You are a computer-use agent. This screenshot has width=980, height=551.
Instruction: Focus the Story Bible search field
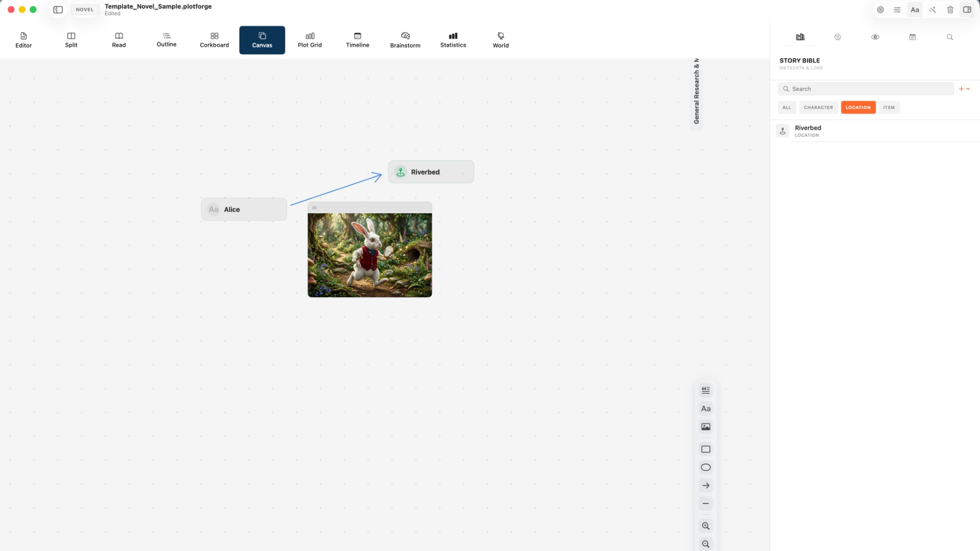[866, 89]
